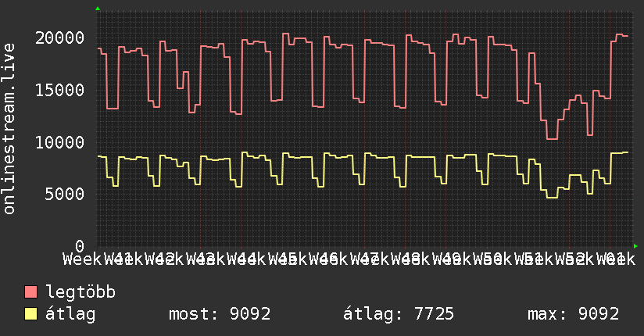Screen dimensions: 644x336
Task: Click the 'max: 9092' statistic
Action: [x=574, y=314]
